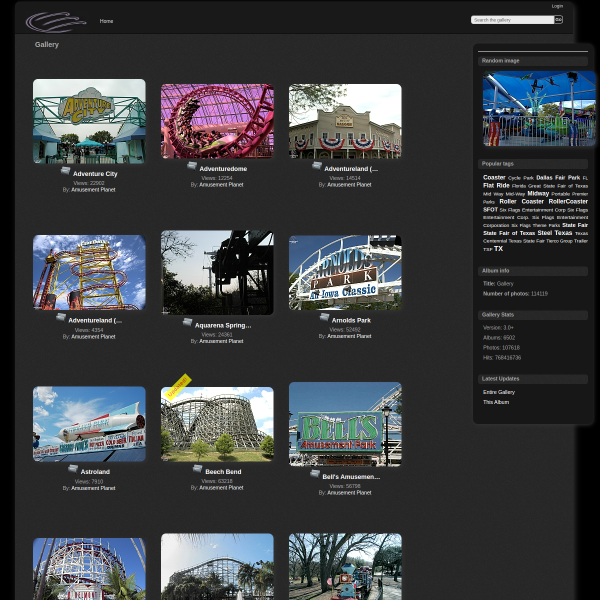Open the Arnolds Park album title link
The image size is (600, 600).
(351, 320)
